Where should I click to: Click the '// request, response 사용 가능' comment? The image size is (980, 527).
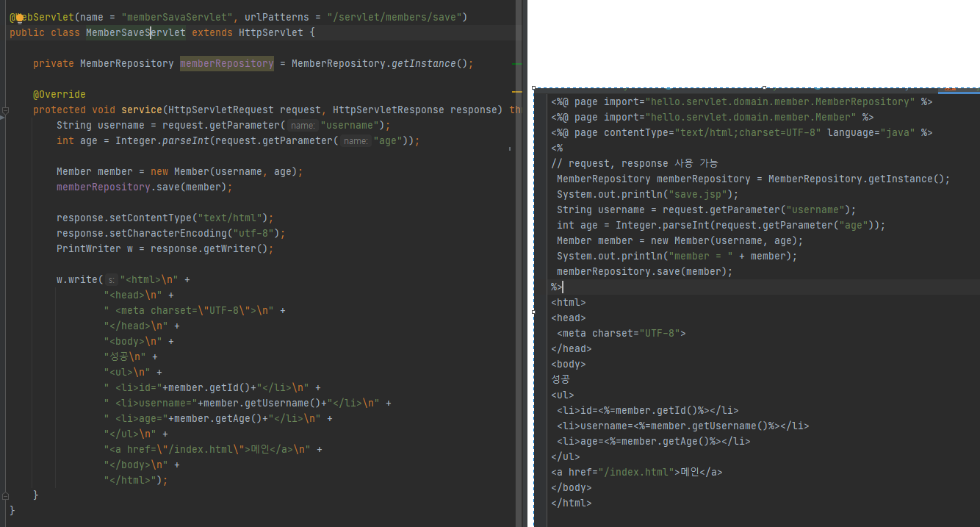click(635, 163)
